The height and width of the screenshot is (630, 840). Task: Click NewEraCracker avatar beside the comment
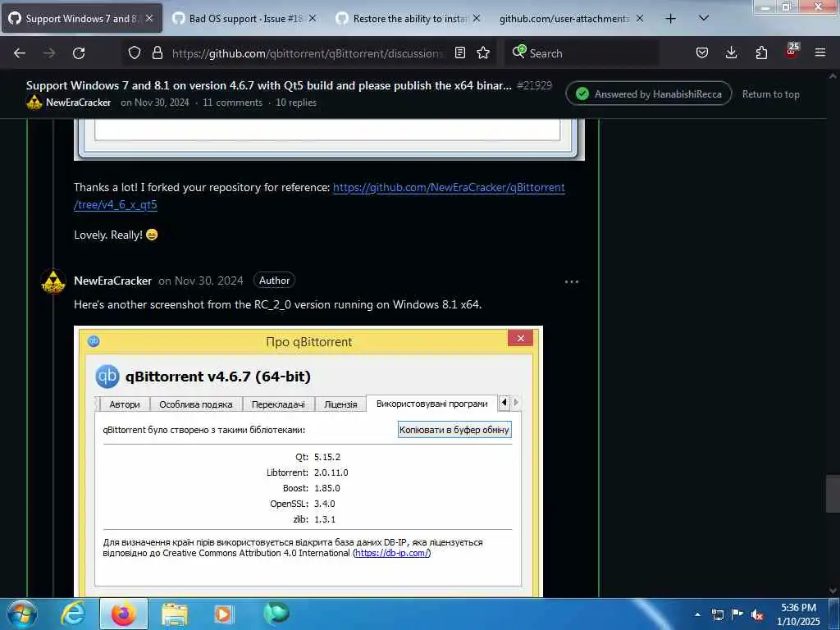tap(53, 281)
